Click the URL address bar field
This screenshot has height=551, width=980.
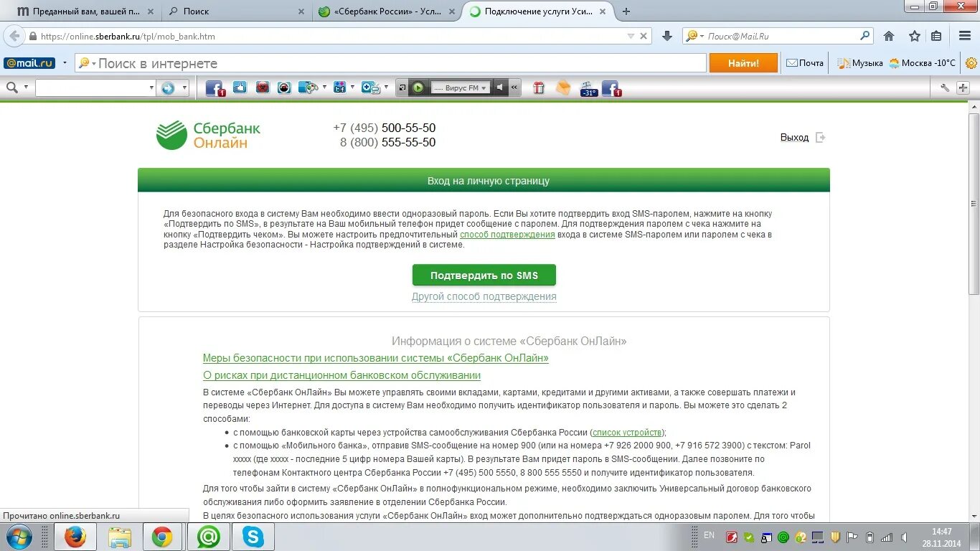330,36
